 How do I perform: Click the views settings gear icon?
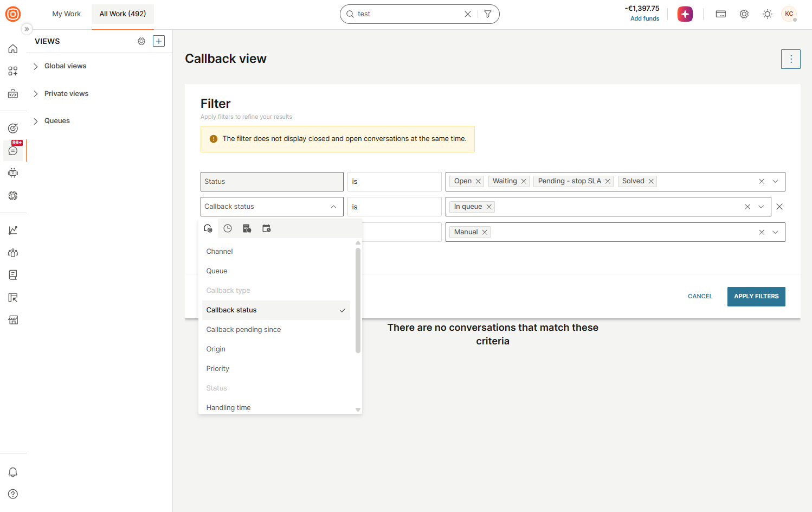[x=141, y=41]
